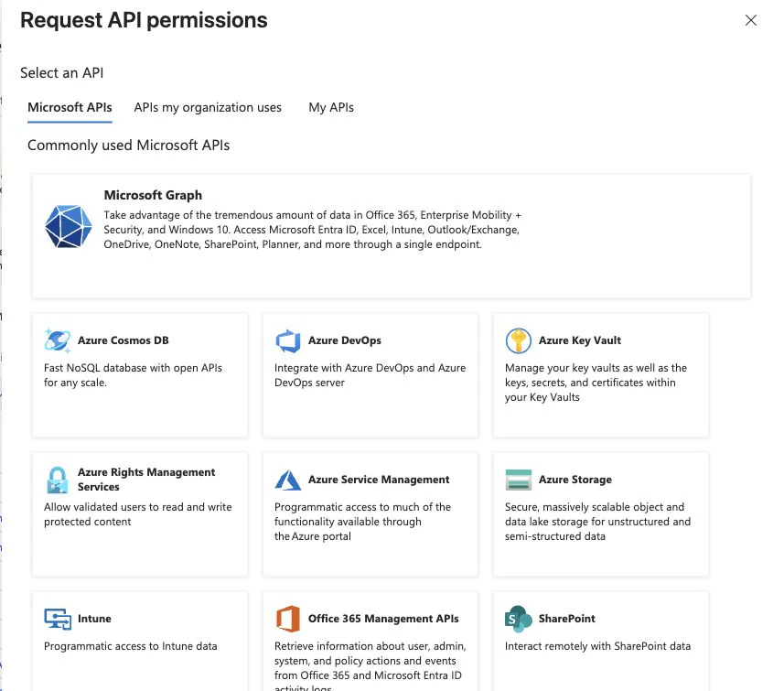Click the SharePoint title

pos(566,619)
